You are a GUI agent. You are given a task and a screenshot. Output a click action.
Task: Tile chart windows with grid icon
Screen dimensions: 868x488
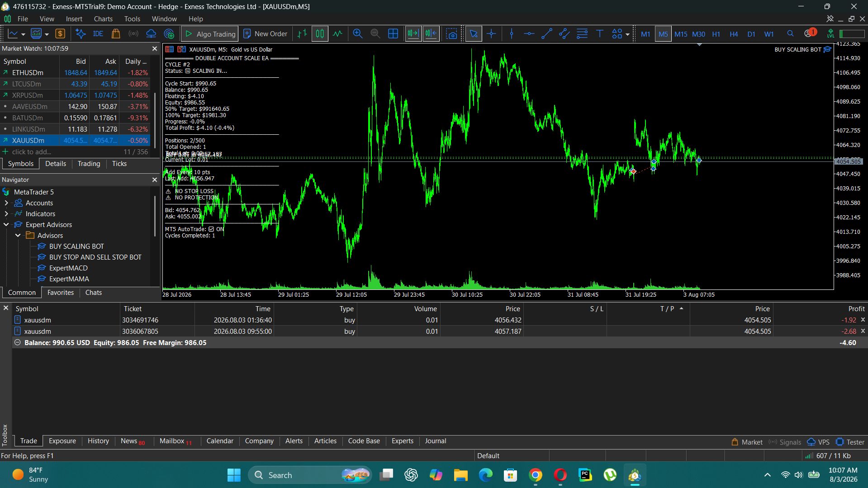tap(393, 34)
